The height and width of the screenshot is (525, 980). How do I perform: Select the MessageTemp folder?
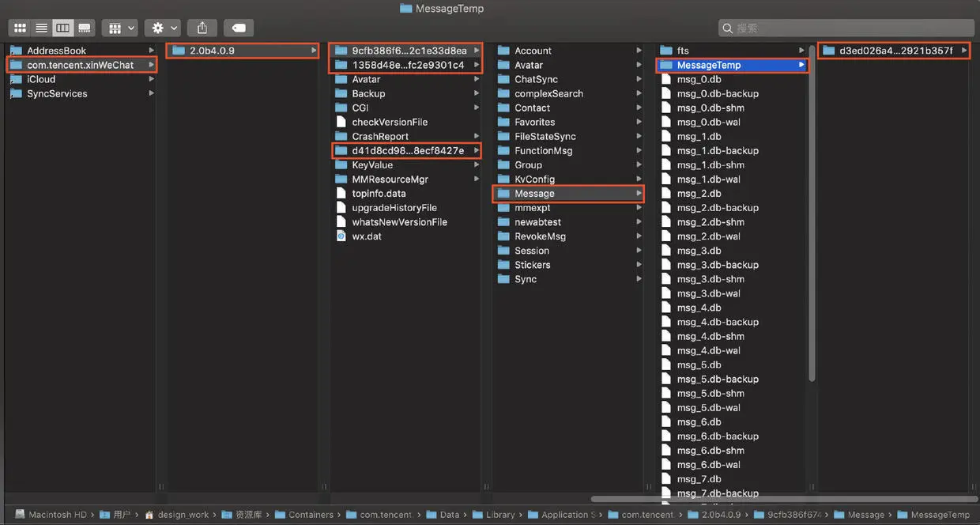(731, 65)
